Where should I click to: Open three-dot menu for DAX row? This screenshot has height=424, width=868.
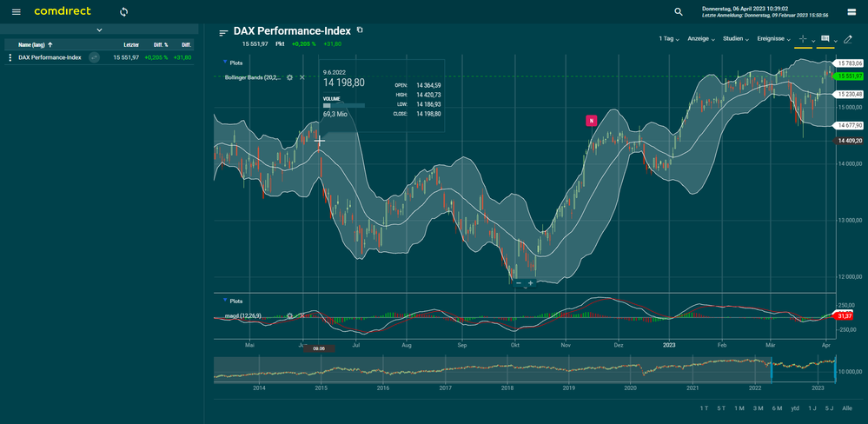click(x=10, y=57)
